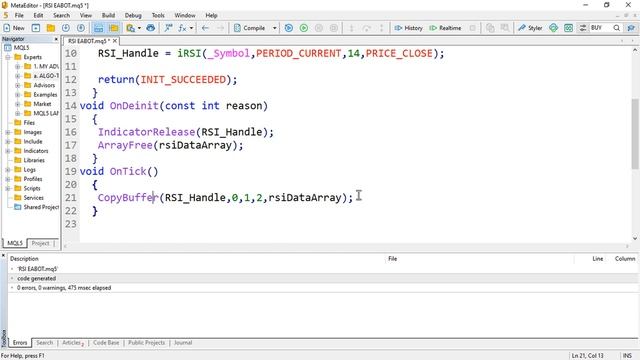Click the green MQL5 Wizard icon

553,28
